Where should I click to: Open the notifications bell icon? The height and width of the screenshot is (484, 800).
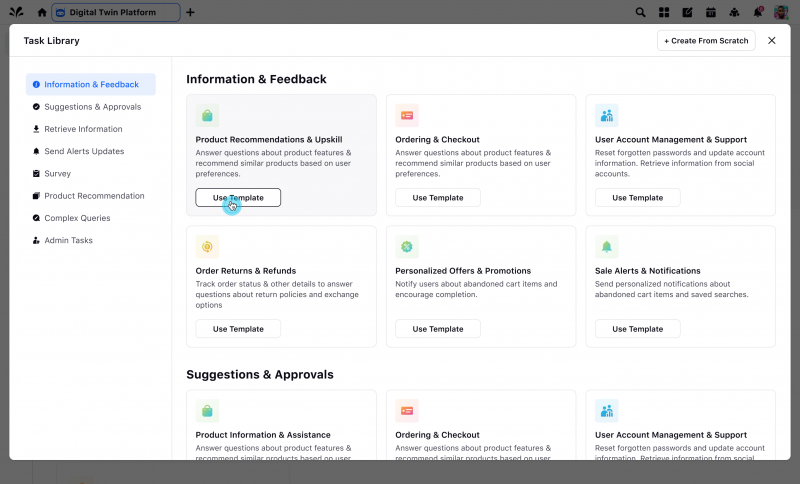pyautogui.click(x=757, y=12)
